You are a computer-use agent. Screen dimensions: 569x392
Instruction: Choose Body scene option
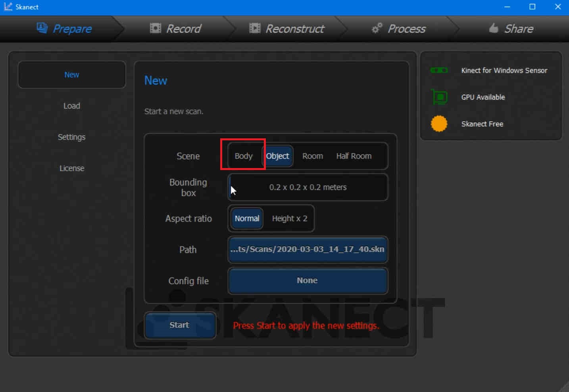click(244, 156)
